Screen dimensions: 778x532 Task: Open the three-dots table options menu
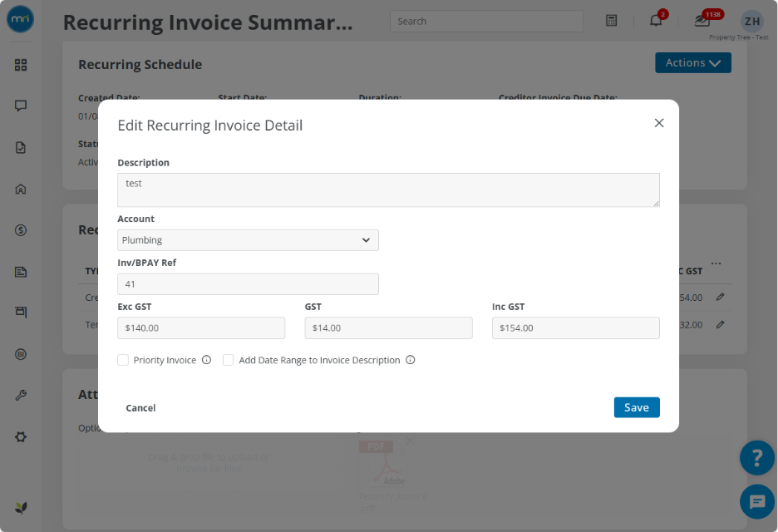click(716, 264)
